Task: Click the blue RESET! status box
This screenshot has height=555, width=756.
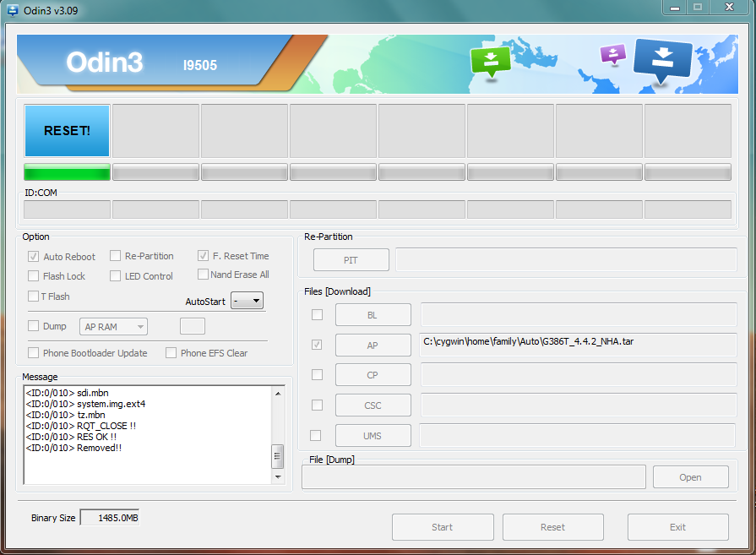Action: click(67, 131)
